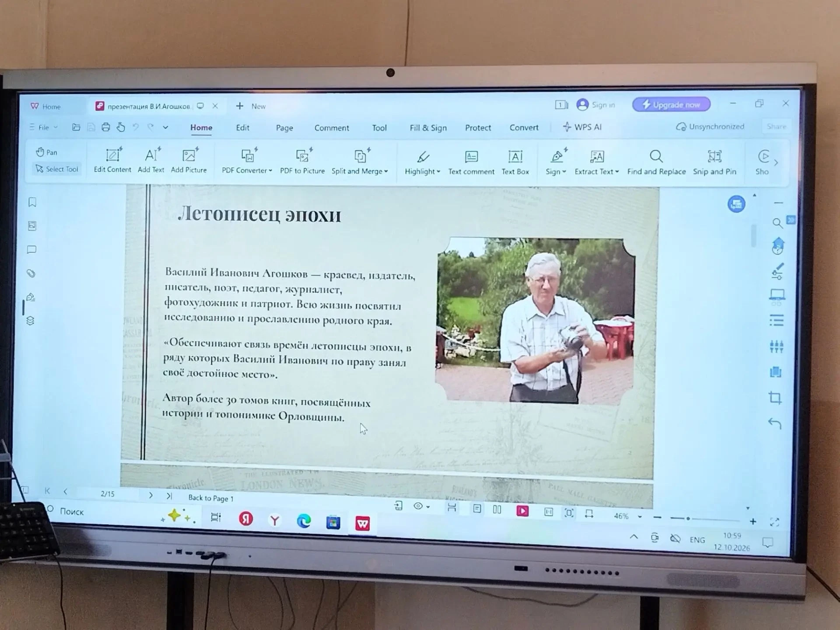This screenshot has height=630, width=840.
Task: Open the File menu
Action: 43,127
